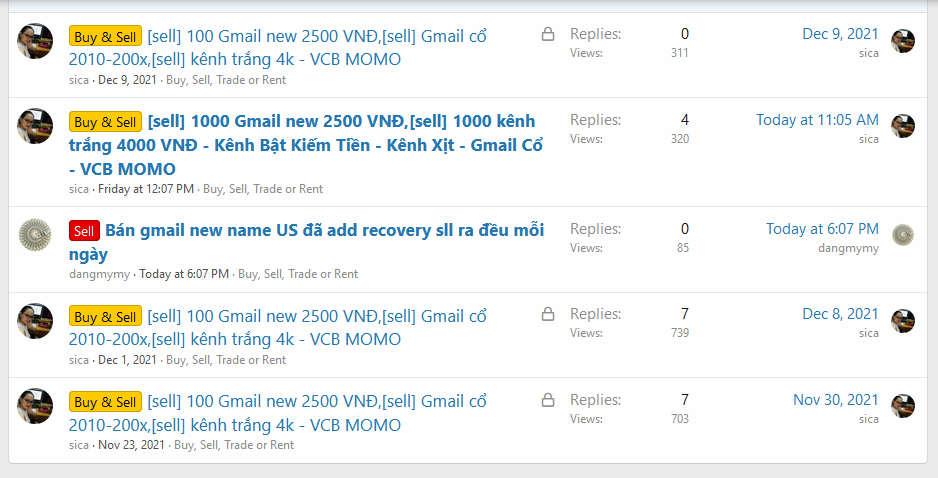
Task: Click small sica avatar beside Dec 8, 2021
Action: coord(903,321)
